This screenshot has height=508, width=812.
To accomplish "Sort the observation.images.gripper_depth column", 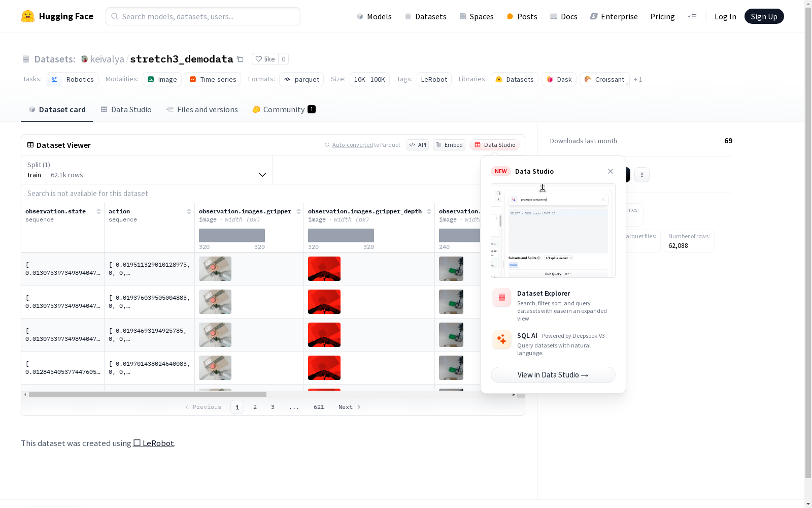I will pos(429,211).
